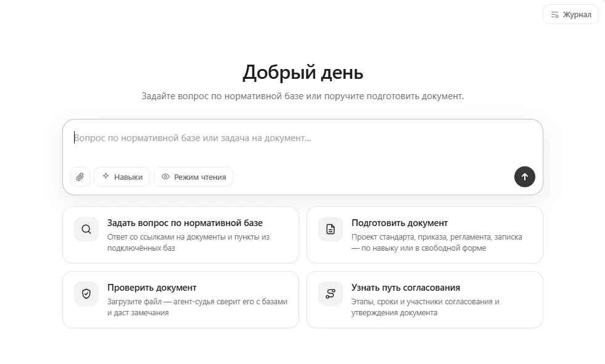The width and height of the screenshot is (605, 364).
Task: Open the Навыки skills selector
Action: 122,177
